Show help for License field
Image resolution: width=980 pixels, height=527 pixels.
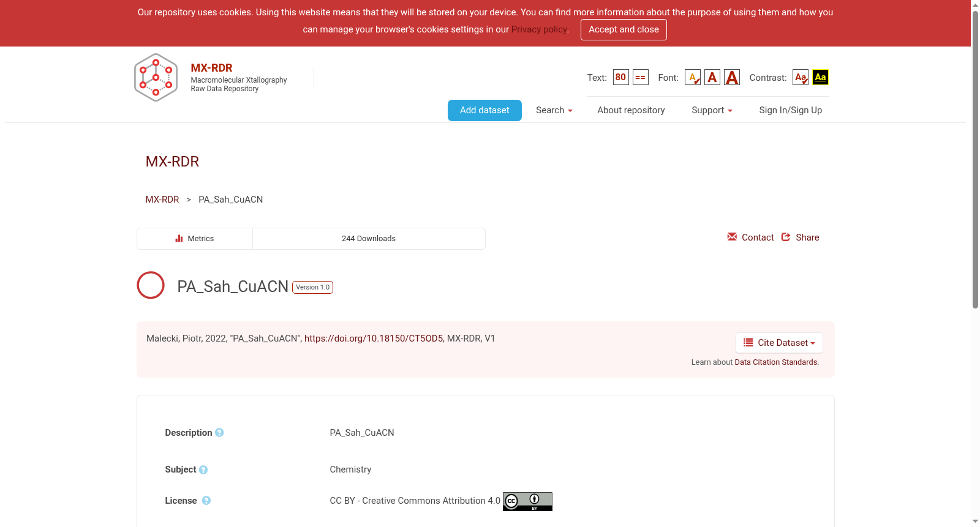(x=206, y=501)
